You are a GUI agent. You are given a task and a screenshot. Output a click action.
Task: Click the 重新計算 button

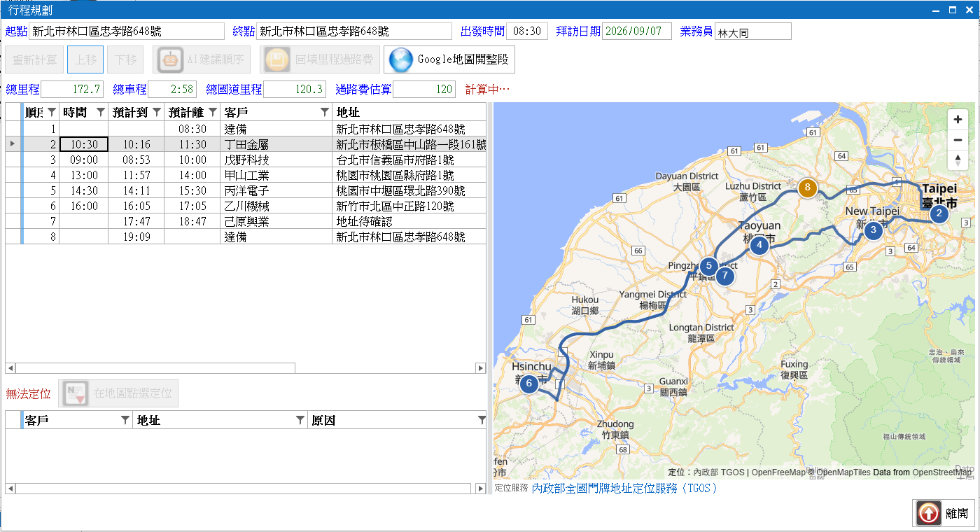click(35, 59)
